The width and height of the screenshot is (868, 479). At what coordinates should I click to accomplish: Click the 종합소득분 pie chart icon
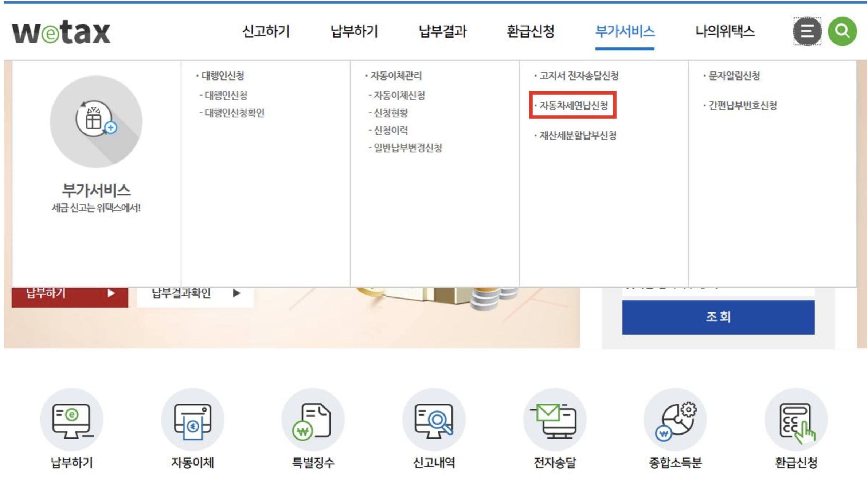click(675, 420)
